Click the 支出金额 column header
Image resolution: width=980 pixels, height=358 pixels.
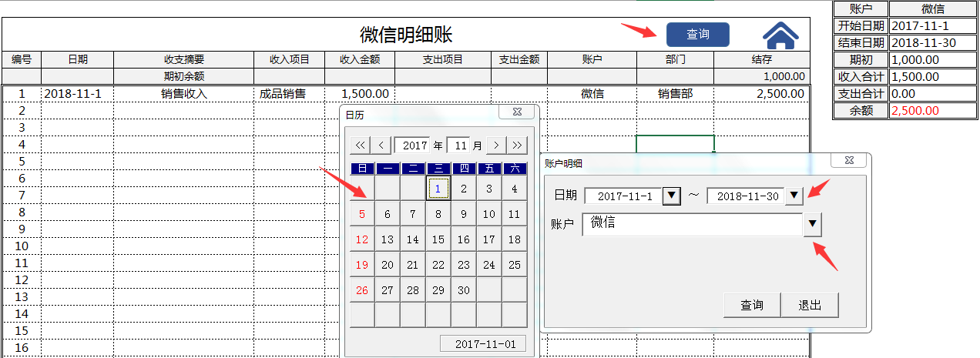(x=519, y=59)
